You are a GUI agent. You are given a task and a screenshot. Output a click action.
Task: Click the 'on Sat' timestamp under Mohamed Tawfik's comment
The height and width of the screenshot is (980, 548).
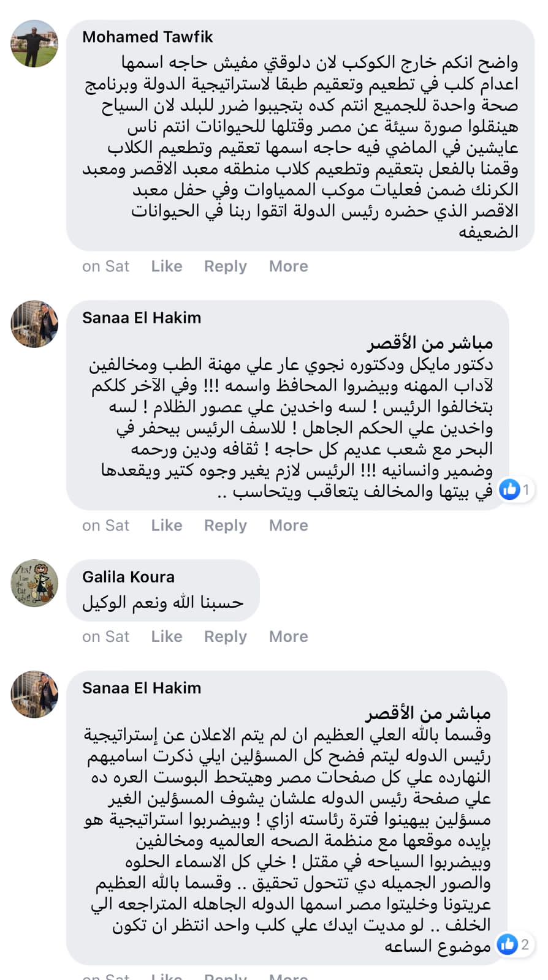point(106,266)
